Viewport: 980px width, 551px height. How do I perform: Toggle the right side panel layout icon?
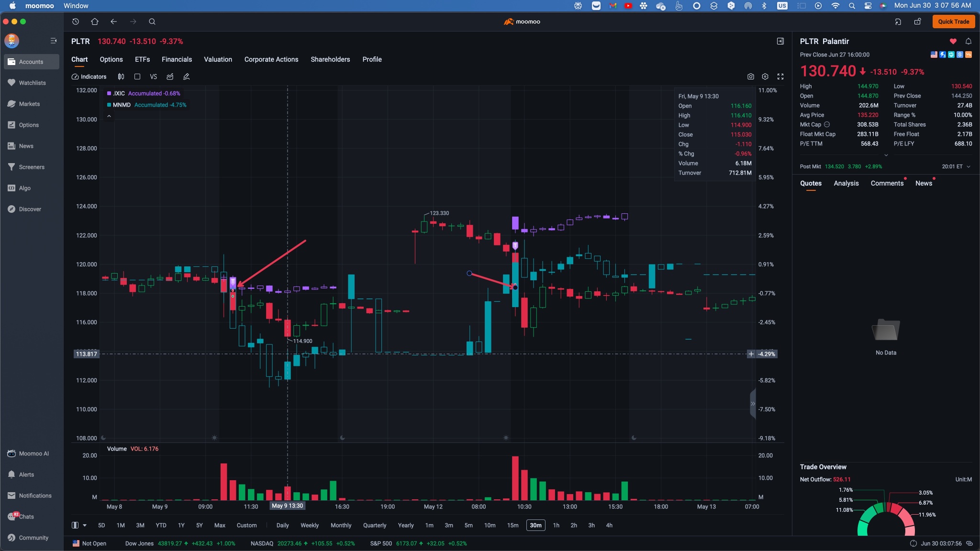pos(780,41)
